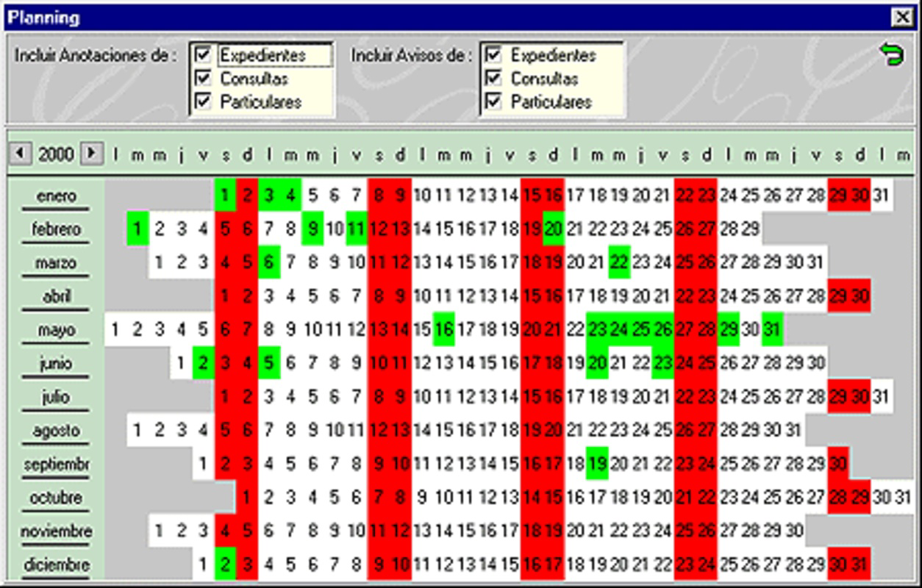Select green day 1 in febrero
The image size is (922, 588).
pos(137,229)
